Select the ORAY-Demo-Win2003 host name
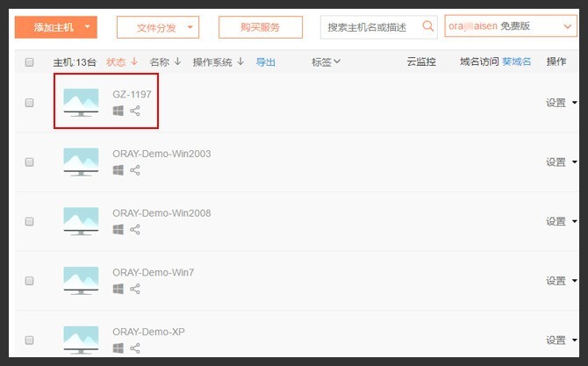Image resolution: width=588 pixels, height=366 pixels. (x=161, y=154)
